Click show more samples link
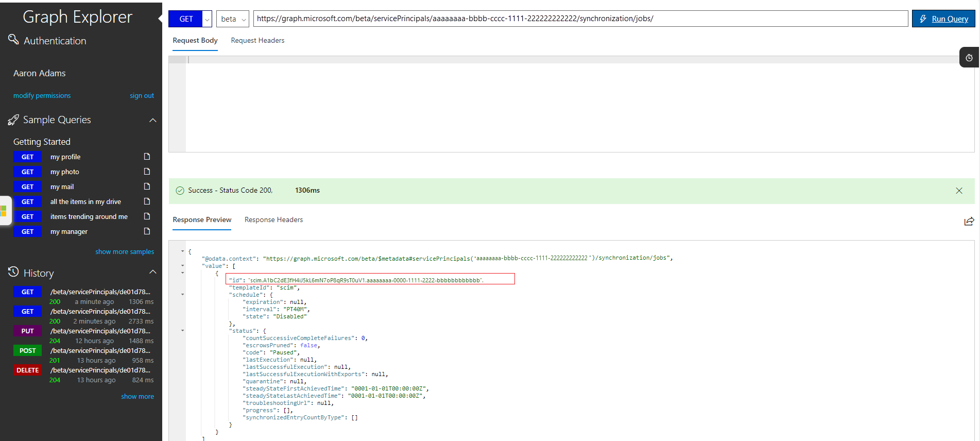This screenshot has height=441, width=980. coord(125,252)
